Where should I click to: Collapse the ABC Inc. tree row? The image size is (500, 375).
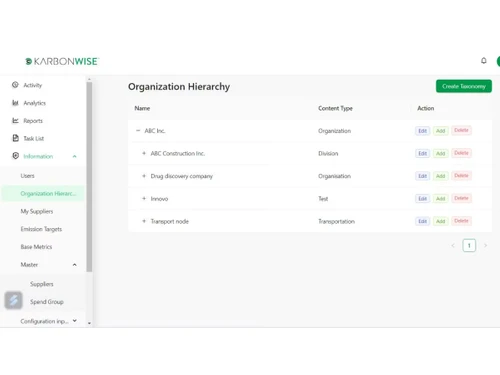[x=138, y=131]
